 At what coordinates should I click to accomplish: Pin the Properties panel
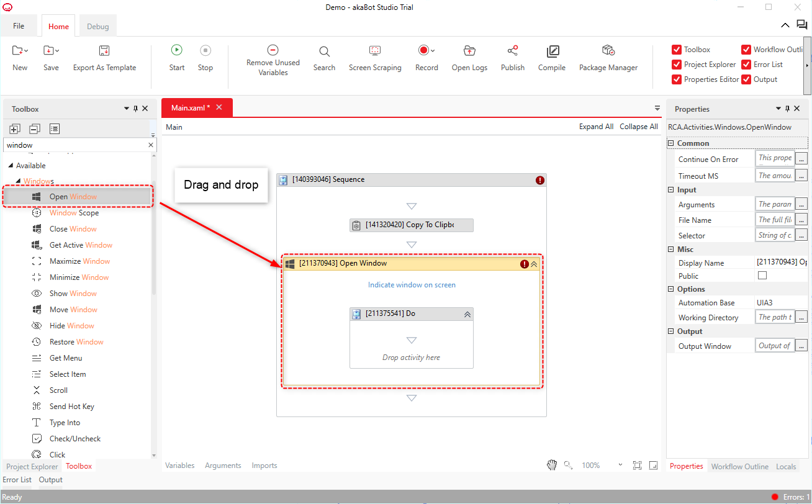pos(788,109)
